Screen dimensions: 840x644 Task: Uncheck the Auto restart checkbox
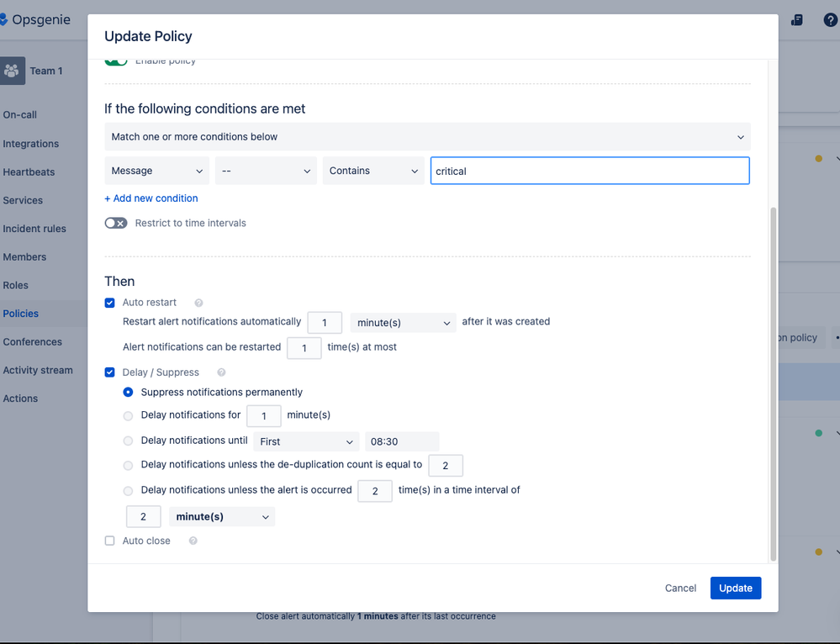click(x=110, y=303)
